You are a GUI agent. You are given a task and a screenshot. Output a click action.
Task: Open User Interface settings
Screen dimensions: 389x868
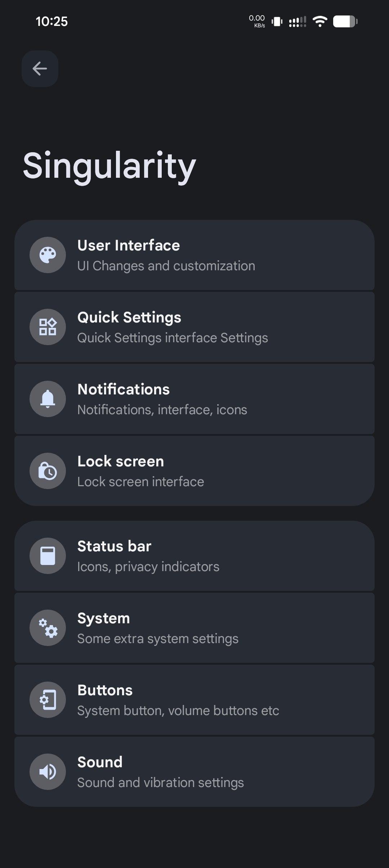click(194, 255)
